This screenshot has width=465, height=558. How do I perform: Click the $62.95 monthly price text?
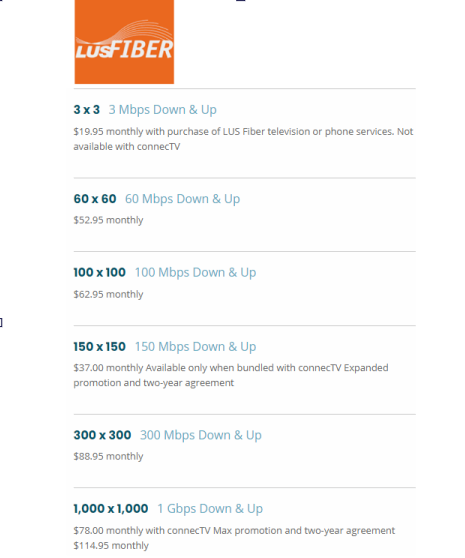[x=108, y=295]
